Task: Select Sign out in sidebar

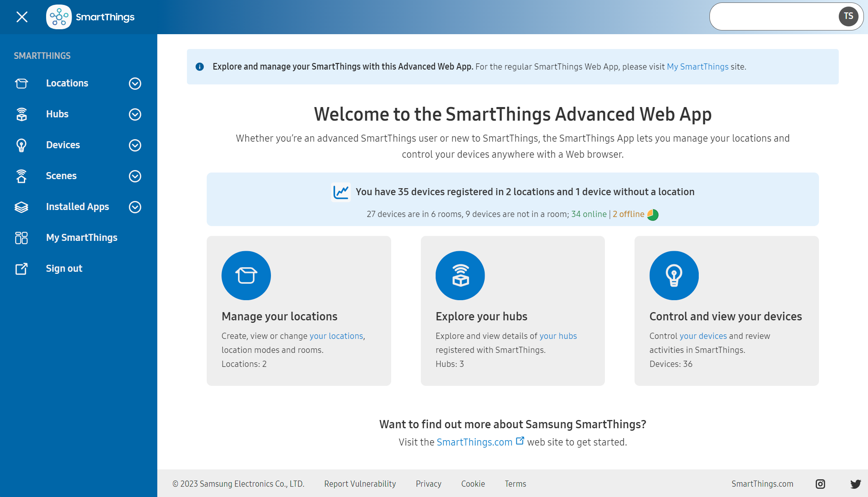Action: [x=64, y=268]
